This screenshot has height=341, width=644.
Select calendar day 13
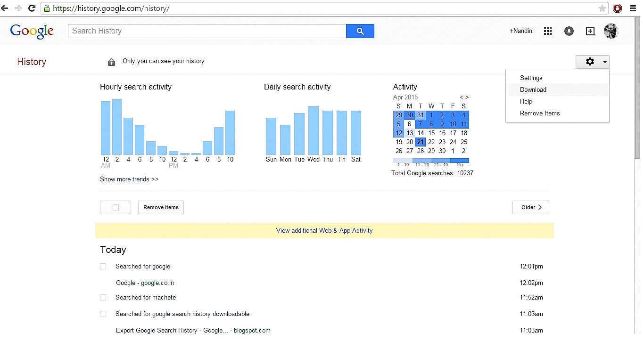[x=410, y=133]
